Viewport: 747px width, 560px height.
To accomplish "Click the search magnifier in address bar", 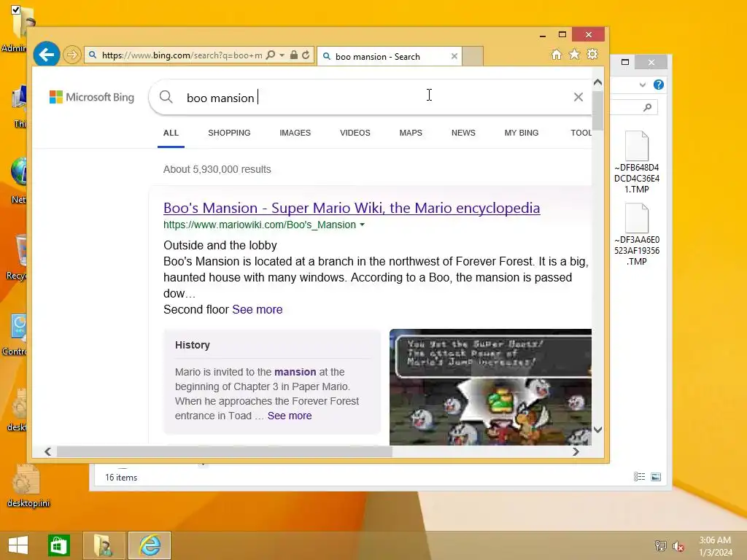I will point(271,55).
